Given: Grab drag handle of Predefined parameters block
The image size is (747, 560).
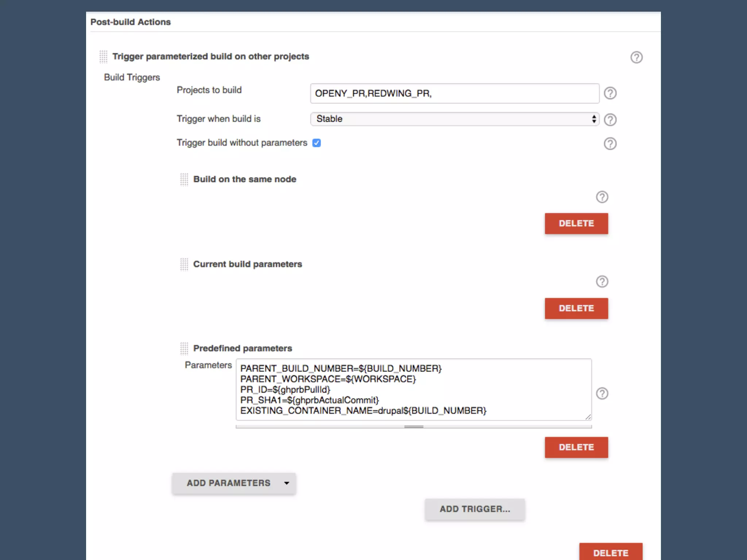Looking at the screenshot, I should click(184, 349).
